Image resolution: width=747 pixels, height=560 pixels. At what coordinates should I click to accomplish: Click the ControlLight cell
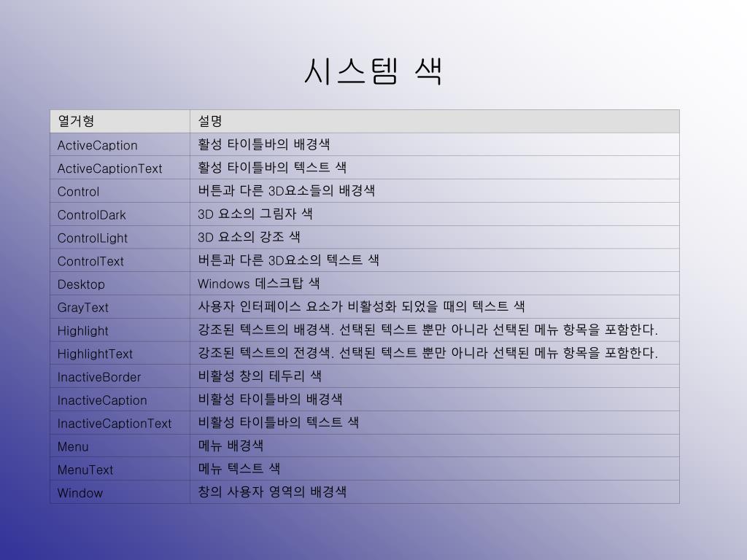120,237
